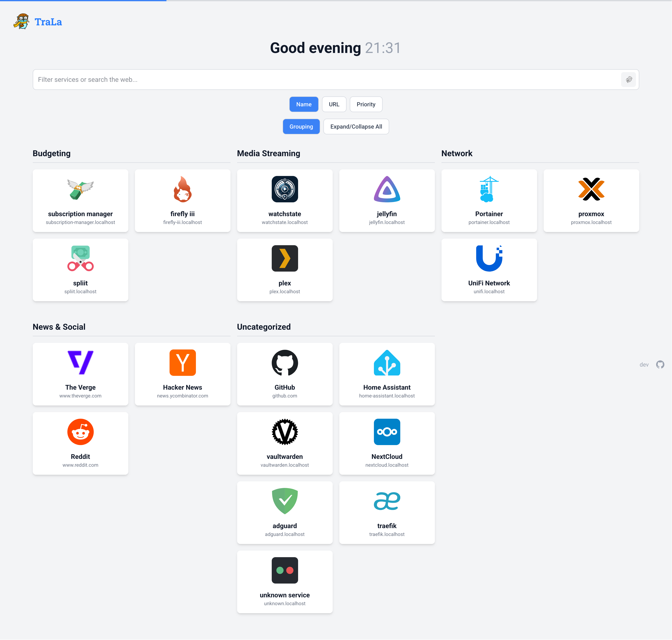
Task: Click the Media Streaming section title
Action: pyautogui.click(x=268, y=154)
